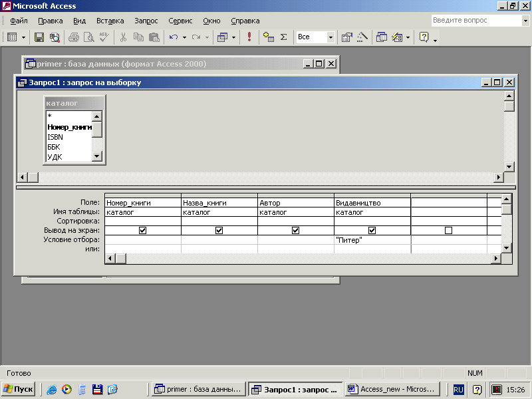Switch to Access_new Word taskbar button

[392, 389]
